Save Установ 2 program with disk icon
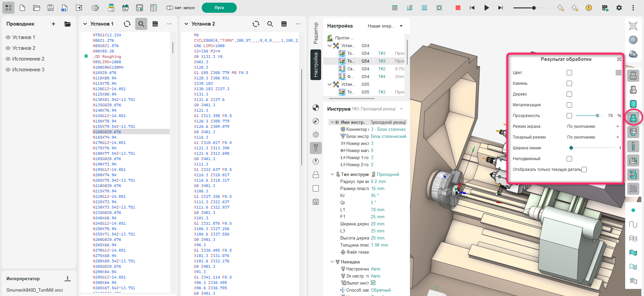The image size is (644, 296). 284,24
